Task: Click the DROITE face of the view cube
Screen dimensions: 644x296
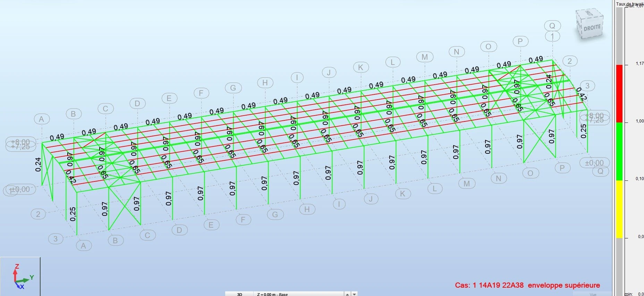Action: tap(592, 27)
